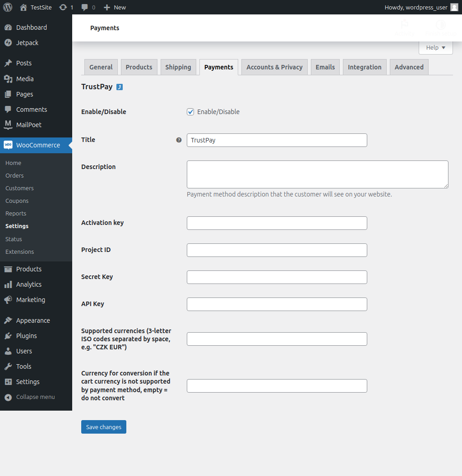Click the updates circular arrows icon
The height and width of the screenshot is (476, 462).
pos(63,7)
